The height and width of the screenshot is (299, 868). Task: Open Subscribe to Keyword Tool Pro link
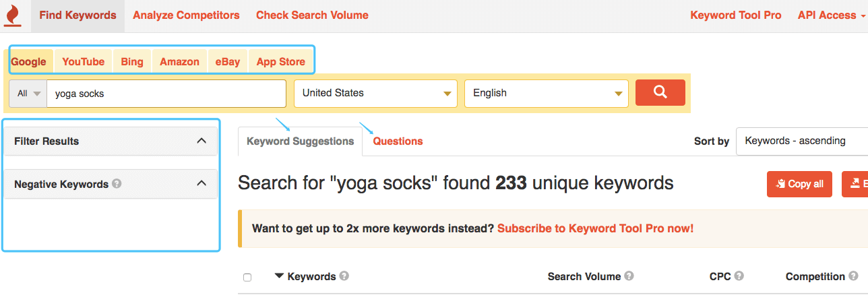[x=595, y=228]
